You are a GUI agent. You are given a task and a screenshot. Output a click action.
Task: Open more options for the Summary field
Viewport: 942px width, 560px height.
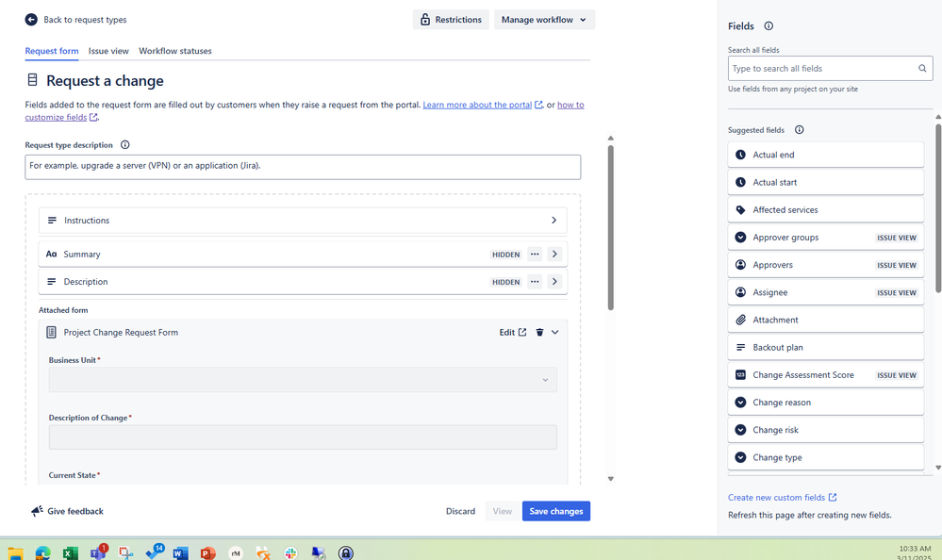click(x=534, y=254)
